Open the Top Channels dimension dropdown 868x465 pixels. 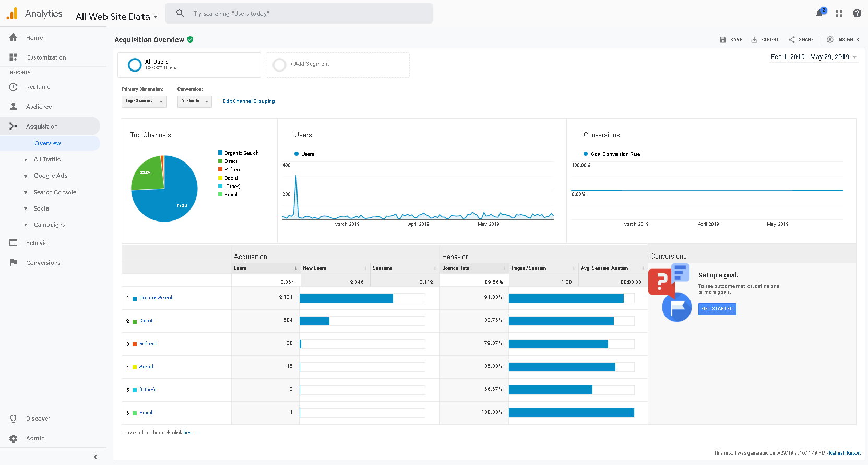(144, 101)
